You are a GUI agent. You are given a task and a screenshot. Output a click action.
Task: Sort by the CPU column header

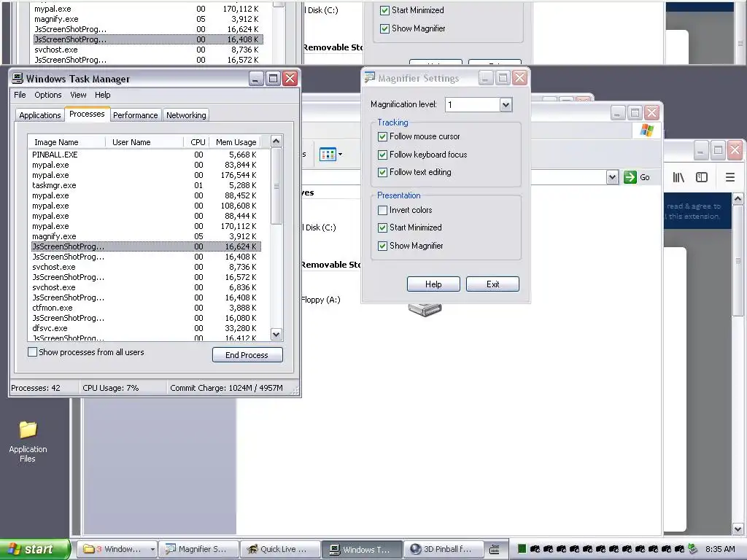[196, 142]
